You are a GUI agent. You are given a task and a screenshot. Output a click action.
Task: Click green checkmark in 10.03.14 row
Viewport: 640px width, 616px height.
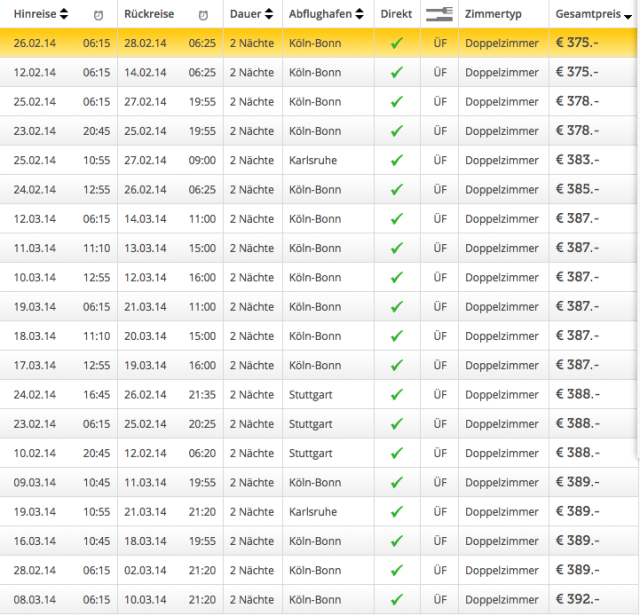pyautogui.click(x=397, y=278)
